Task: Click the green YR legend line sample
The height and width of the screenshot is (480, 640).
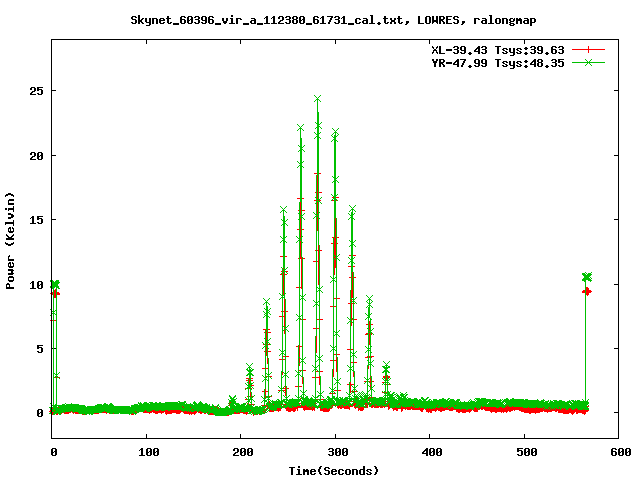Action: 588,62
